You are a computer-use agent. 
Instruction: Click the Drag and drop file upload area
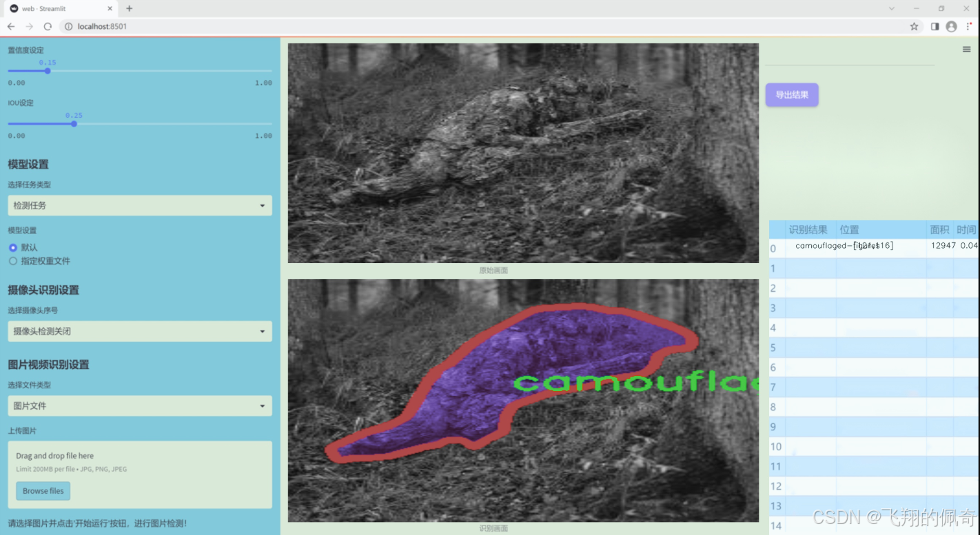(x=140, y=474)
